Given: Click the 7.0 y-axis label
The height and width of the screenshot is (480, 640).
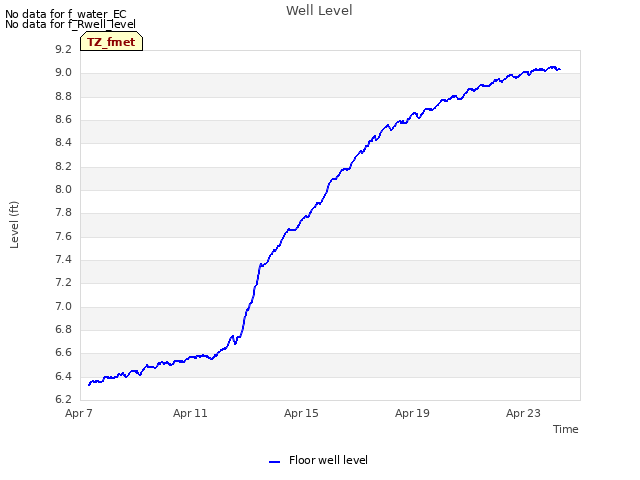Looking at the screenshot, I should (63, 307).
